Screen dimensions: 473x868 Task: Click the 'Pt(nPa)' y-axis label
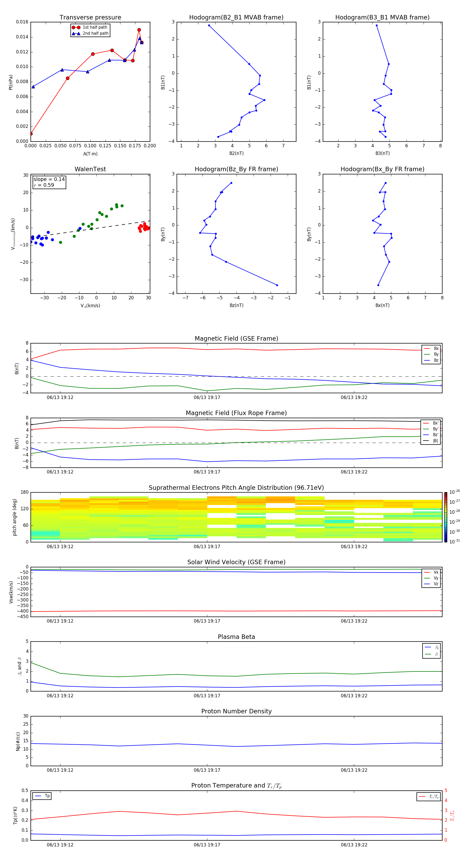[11, 82]
